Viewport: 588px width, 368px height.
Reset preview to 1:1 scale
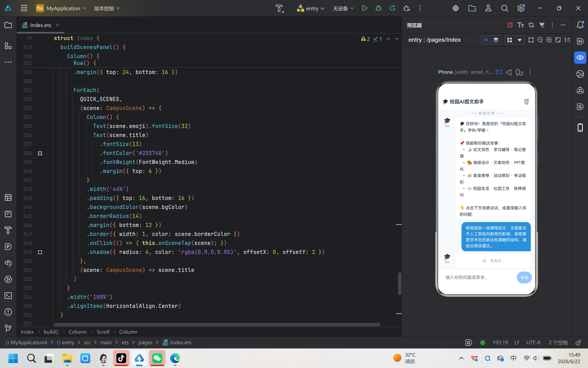pos(567,40)
